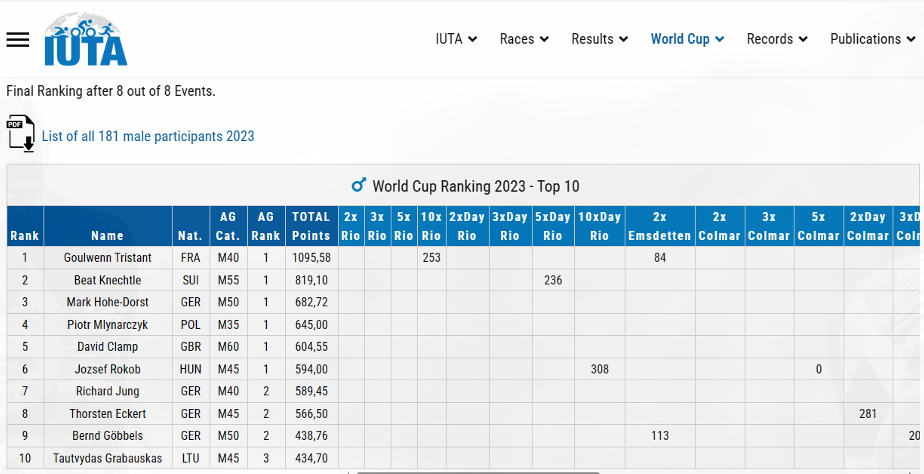
Task: Select Goulwenn Tristant in the ranking
Action: (x=107, y=258)
